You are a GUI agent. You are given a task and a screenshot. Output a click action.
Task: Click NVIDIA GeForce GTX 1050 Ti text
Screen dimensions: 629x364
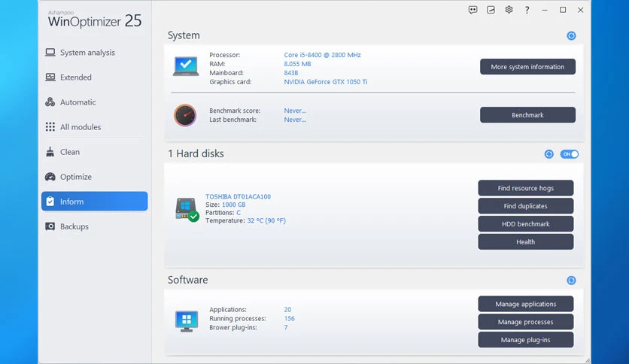[x=325, y=82]
